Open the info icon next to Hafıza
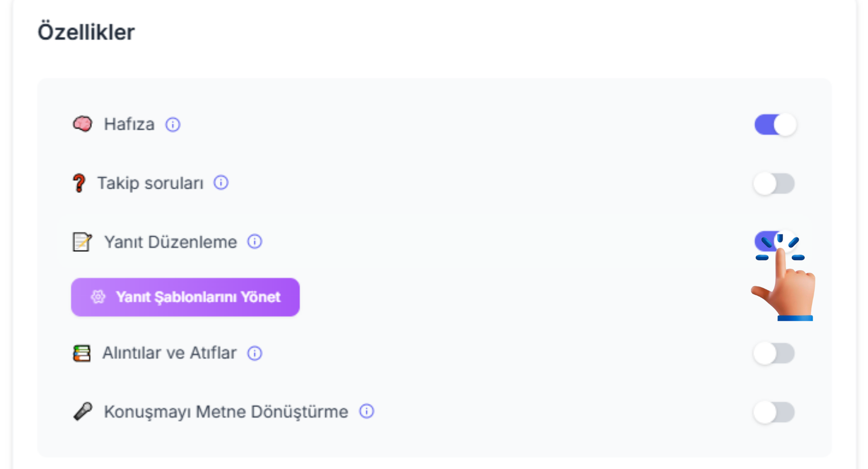The height and width of the screenshot is (469, 868). (x=173, y=125)
